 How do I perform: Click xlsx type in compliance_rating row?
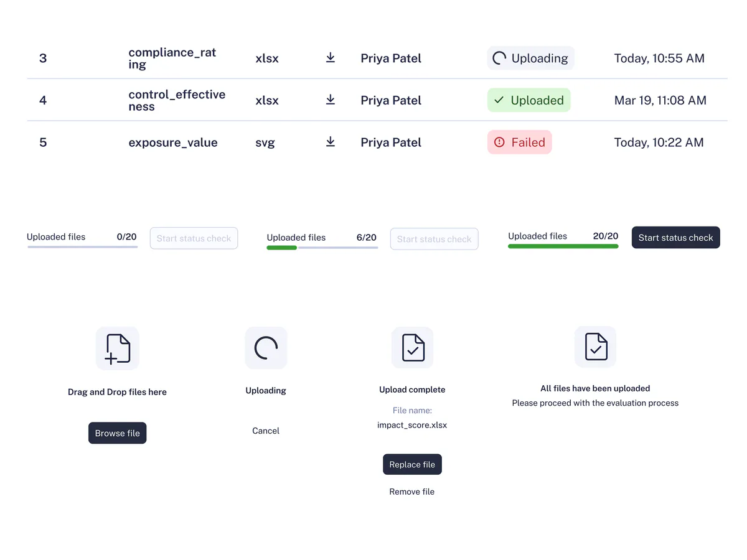pyautogui.click(x=267, y=58)
